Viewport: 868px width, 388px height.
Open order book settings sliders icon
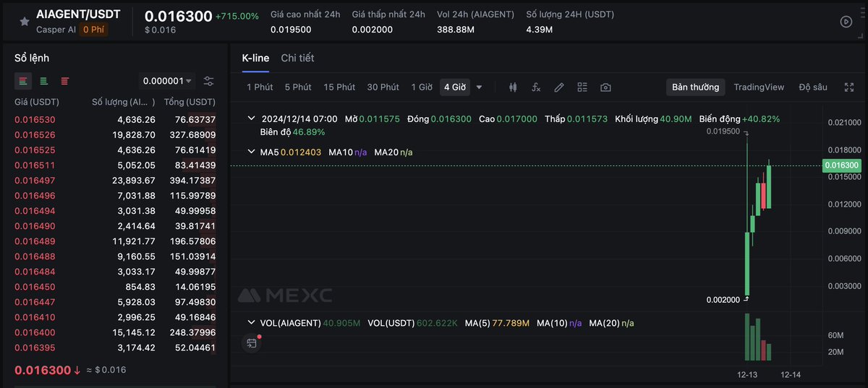(208, 81)
